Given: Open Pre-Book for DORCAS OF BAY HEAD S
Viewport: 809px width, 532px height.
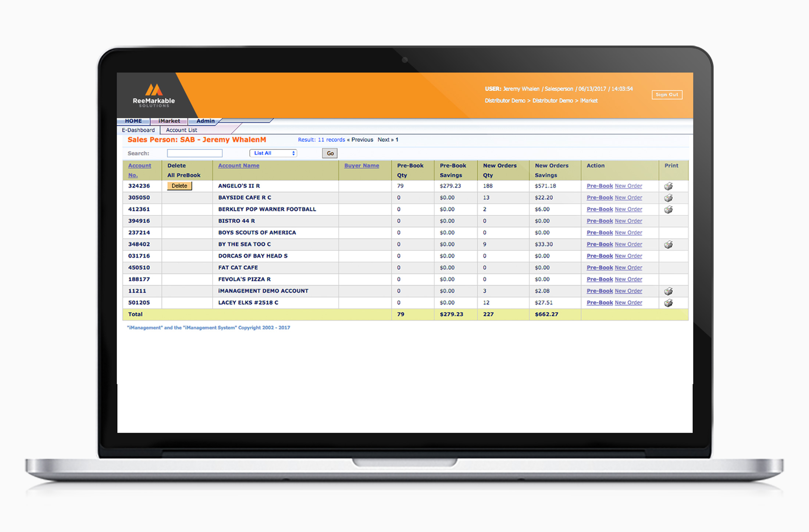Looking at the screenshot, I should click(x=600, y=256).
